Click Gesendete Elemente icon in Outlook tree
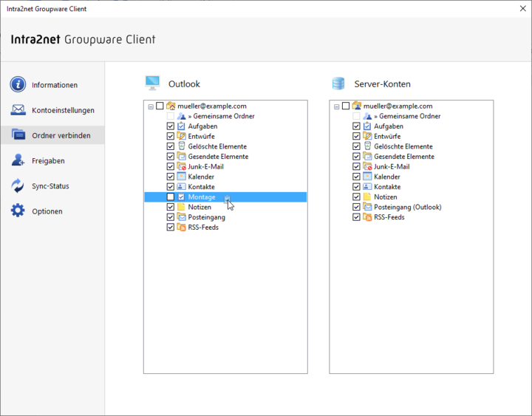The image size is (532, 416). (182, 157)
